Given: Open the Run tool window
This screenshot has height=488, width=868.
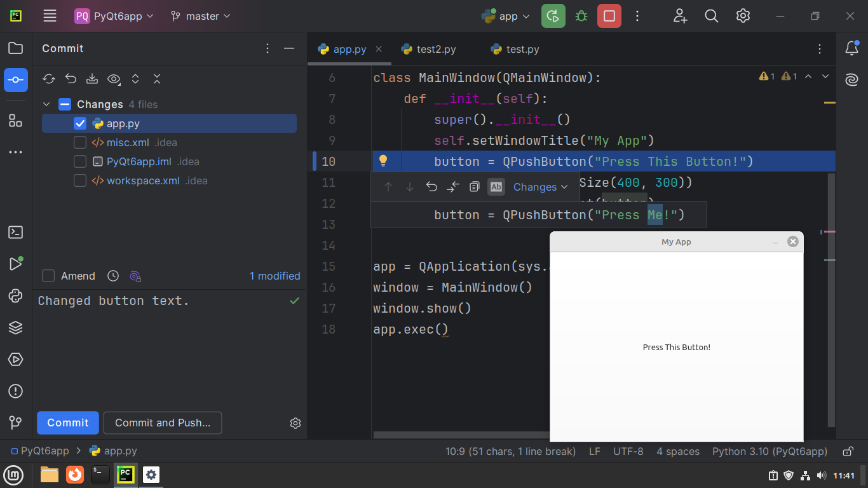Looking at the screenshot, I should pos(16,264).
